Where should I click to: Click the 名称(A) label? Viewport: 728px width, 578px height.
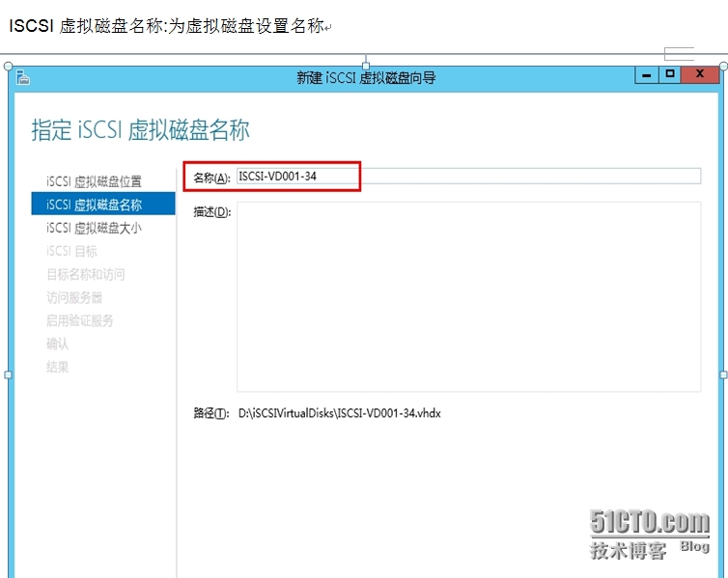211,178
